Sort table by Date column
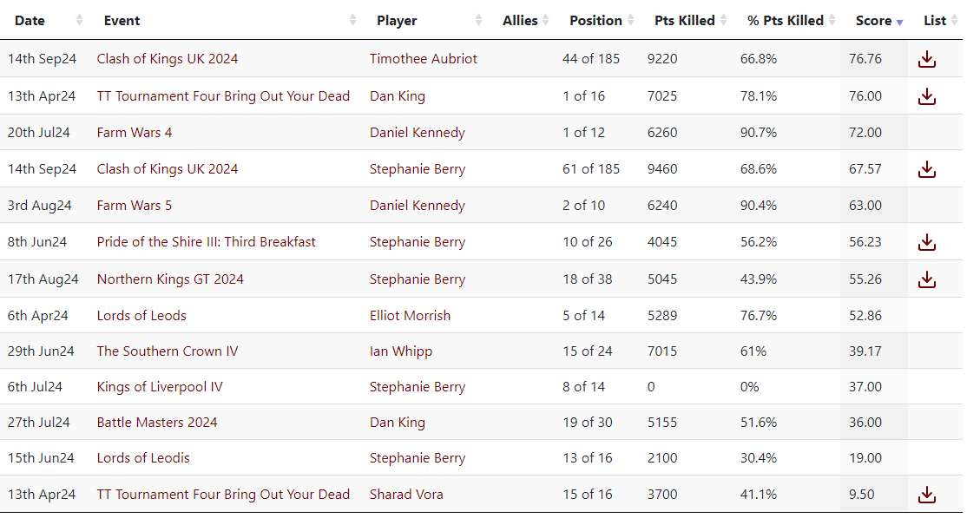 click(30, 21)
